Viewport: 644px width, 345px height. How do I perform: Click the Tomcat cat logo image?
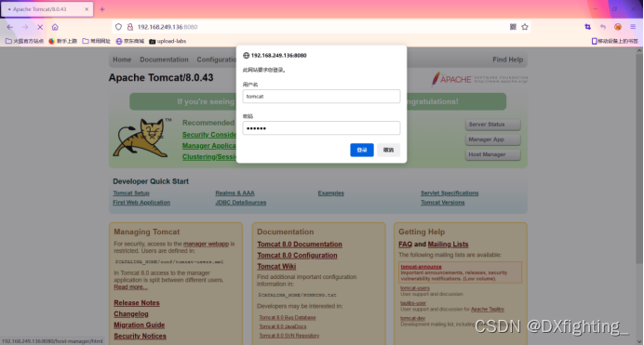[142, 139]
